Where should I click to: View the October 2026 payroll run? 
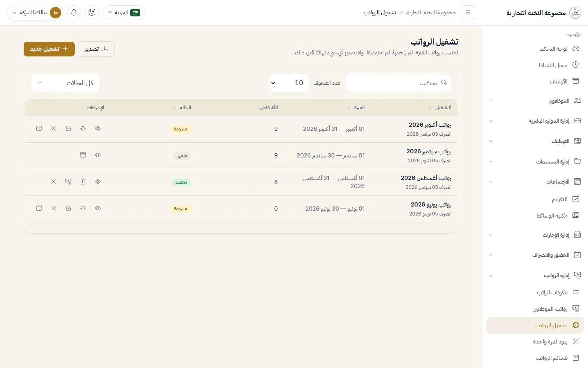coord(98,128)
